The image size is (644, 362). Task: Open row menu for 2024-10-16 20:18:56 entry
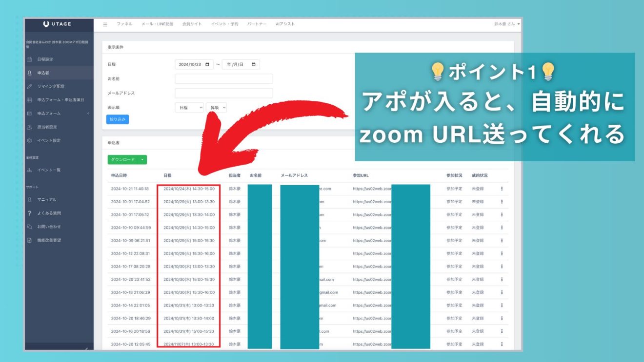pyautogui.click(x=502, y=331)
